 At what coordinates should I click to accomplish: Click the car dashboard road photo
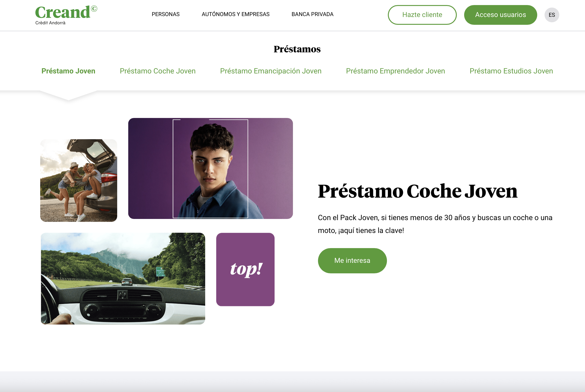(x=123, y=278)
